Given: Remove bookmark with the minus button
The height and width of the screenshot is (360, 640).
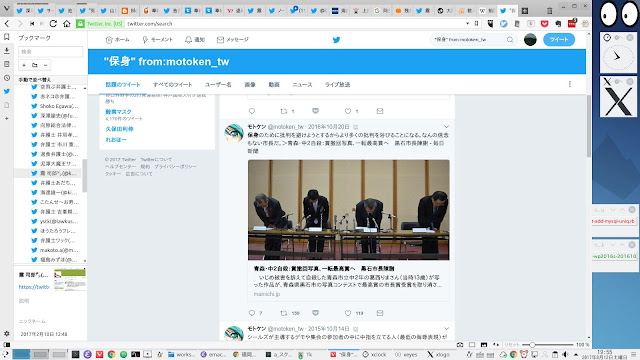Looking at the screenshot, I should pyautogui.click(x=45, y=65).
